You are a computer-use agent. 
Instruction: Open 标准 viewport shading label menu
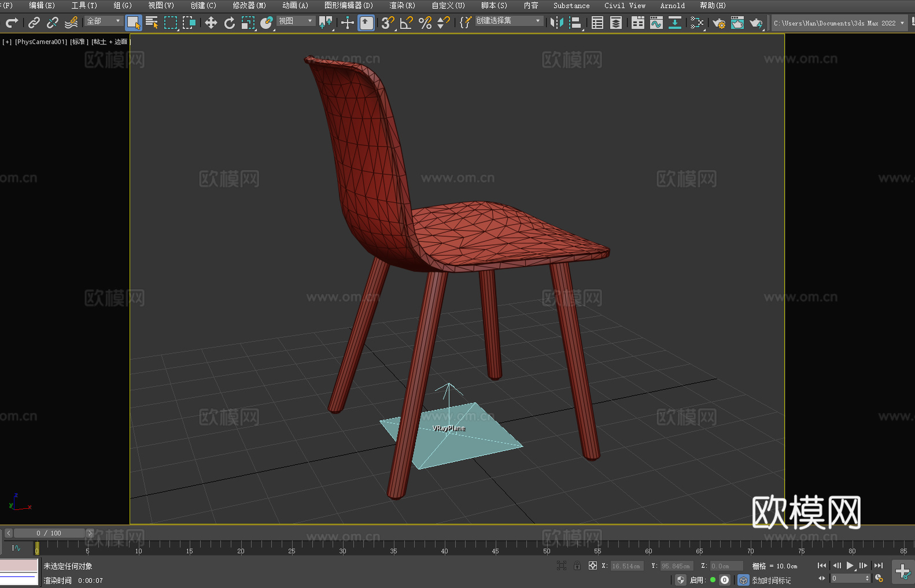tap(79, 42)
